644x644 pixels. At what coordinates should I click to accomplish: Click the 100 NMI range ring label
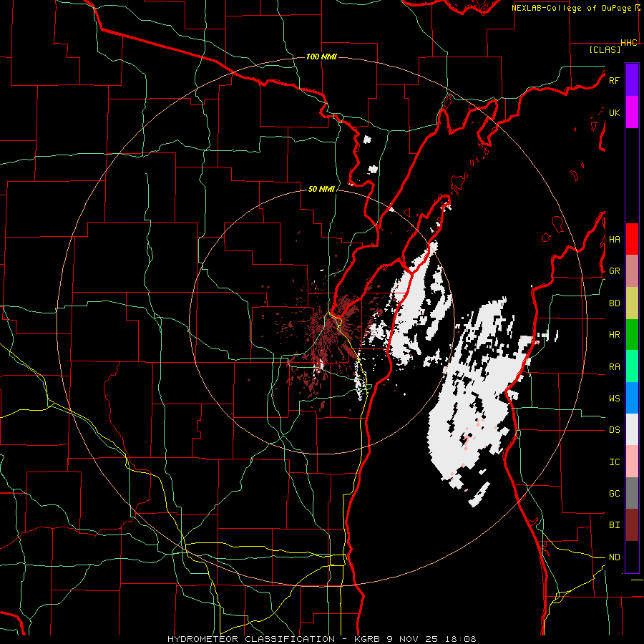click(321, 57)
